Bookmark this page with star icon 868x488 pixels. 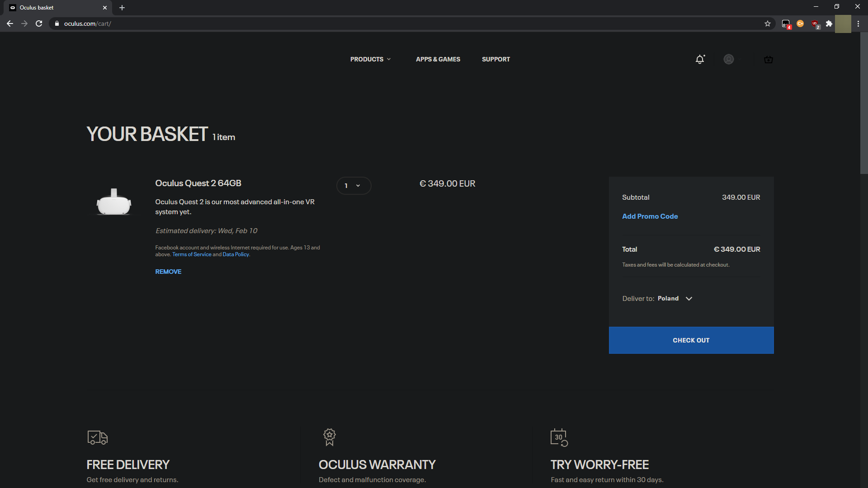(x=767, y=23)
